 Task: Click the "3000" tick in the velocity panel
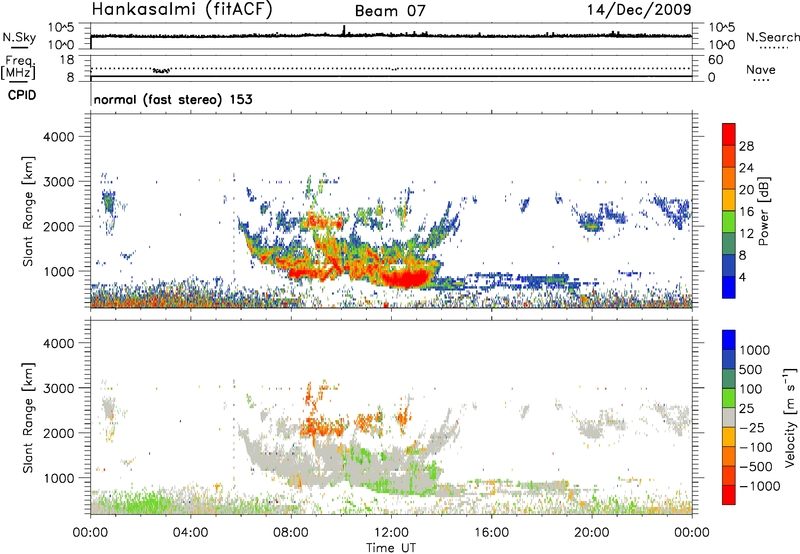point(58,388)
